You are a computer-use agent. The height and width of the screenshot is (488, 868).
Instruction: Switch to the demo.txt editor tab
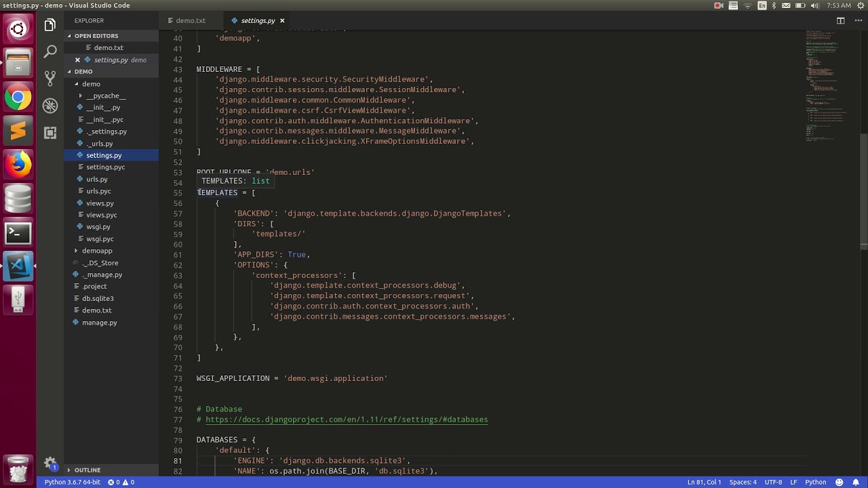pos(191,21)
